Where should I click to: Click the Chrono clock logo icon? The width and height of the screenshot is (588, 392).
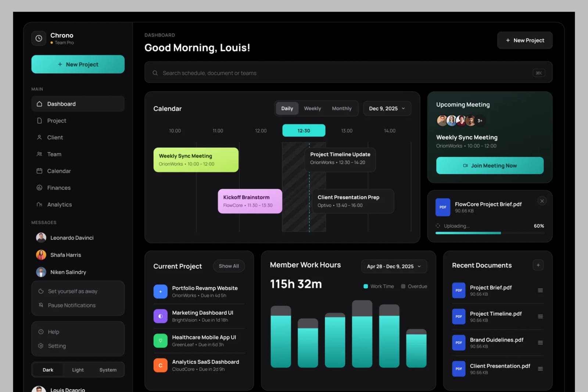(x=39, y=38)
